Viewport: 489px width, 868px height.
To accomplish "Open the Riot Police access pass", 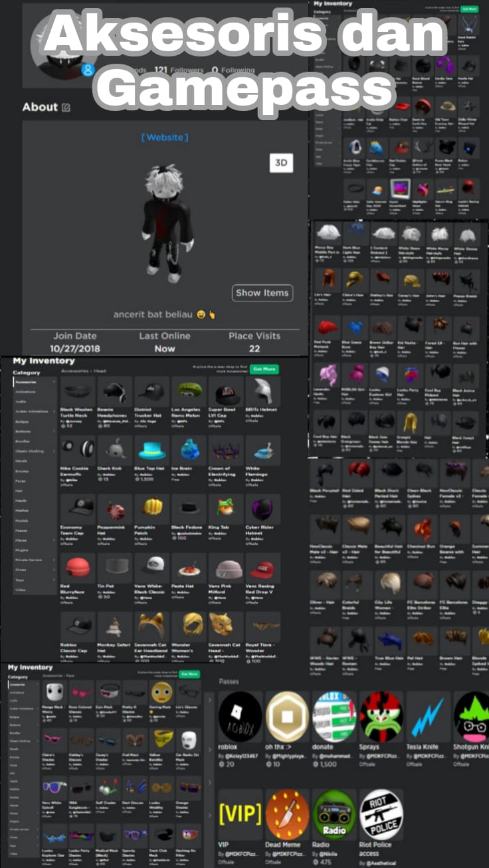I will tap(381, 814).
